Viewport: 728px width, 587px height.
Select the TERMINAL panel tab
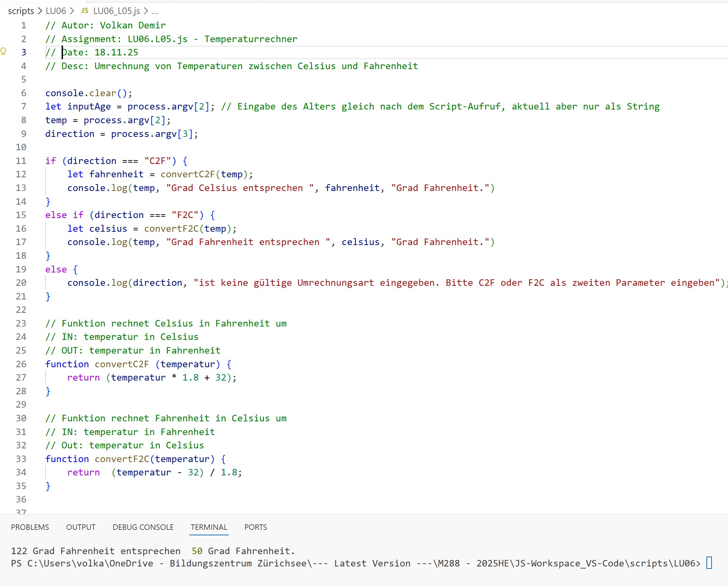point(209,527)
